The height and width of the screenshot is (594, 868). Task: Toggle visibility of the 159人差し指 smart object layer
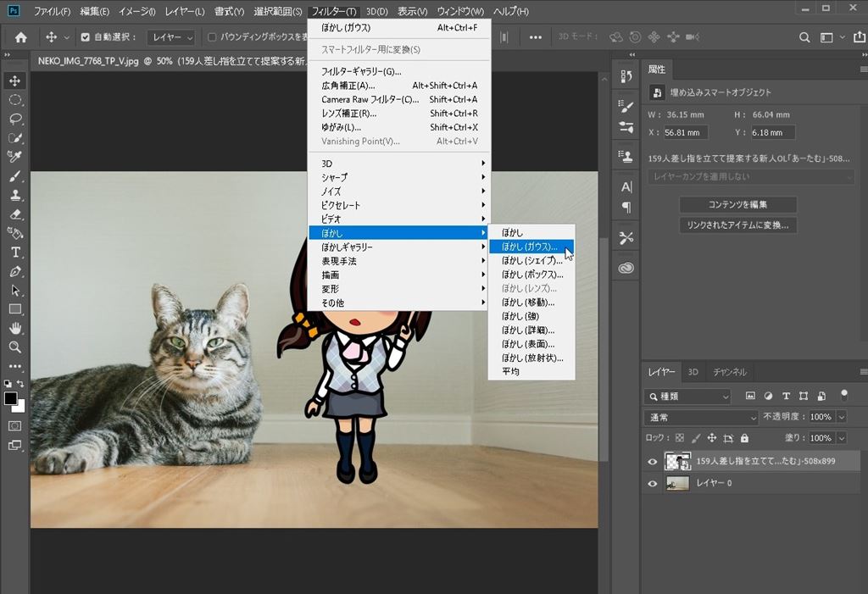[x=652, y=461]
